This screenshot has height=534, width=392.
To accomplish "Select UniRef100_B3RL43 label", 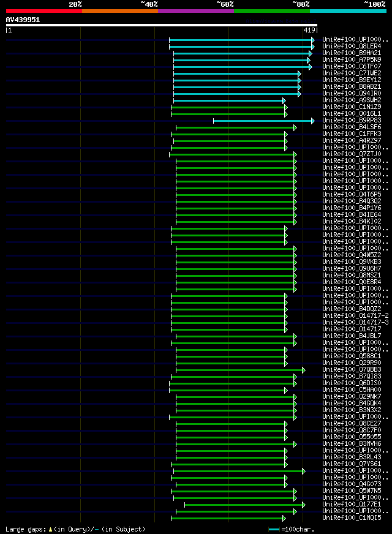I will pyautogui.click(x=352, y=457).
